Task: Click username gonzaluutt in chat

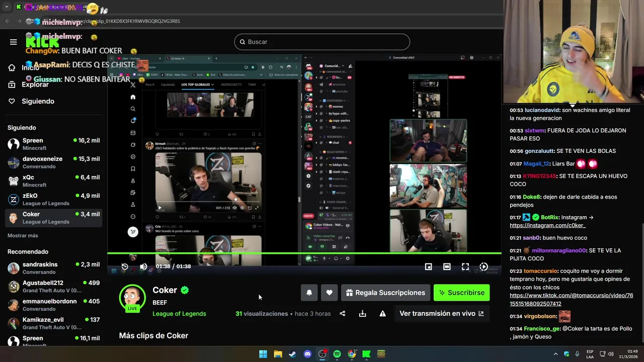Action: (x=540, y=151)
